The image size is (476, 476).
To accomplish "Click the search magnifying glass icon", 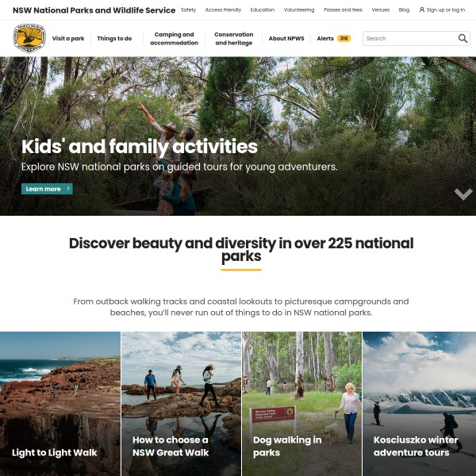I will pyautogui.click(x=463, y=39).
